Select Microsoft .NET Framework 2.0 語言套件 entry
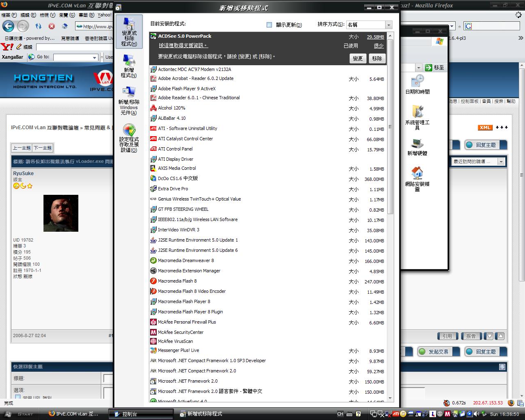525x420 pixels. (267, 392)
